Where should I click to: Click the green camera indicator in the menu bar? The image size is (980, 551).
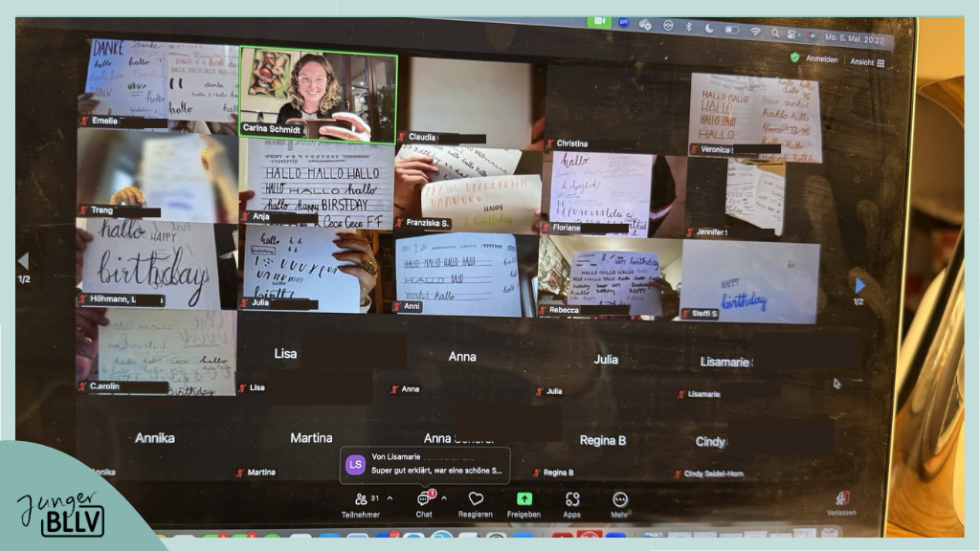[x=598, y=21]
